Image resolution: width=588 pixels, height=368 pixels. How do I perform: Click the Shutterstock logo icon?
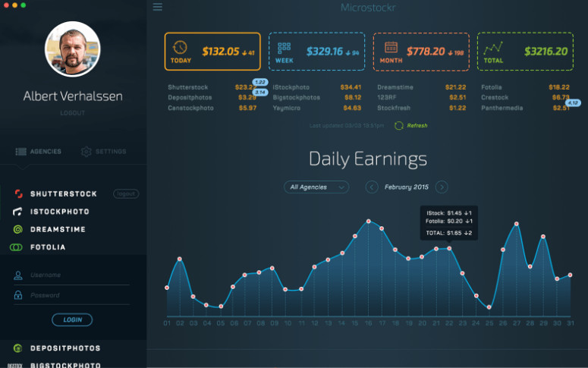(x=18, y=193)
